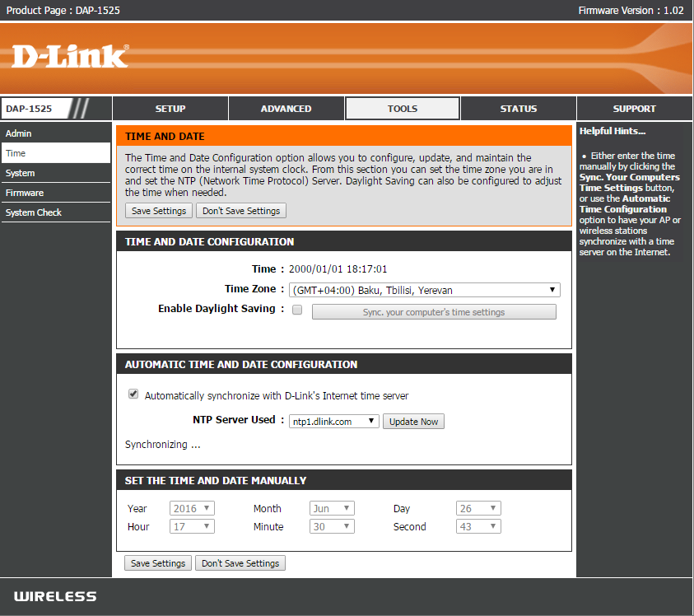Click the current time value 2000/01/01 18:17:01
Image resolution: width=694 pixels, height=616 pixels.
pos(338,268)
